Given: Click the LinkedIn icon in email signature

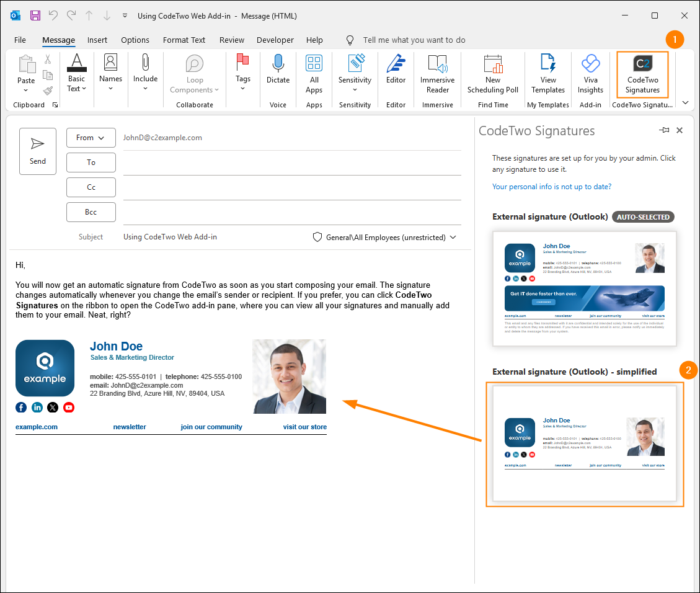Looking at the screenshot, I should point(37,408).
